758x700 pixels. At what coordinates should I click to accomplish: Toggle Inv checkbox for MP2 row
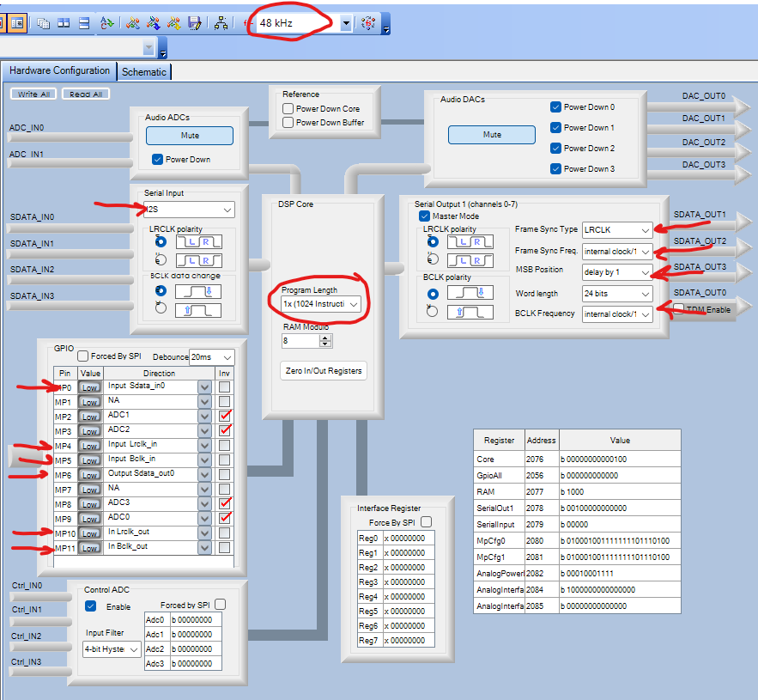tap(224, 416)
